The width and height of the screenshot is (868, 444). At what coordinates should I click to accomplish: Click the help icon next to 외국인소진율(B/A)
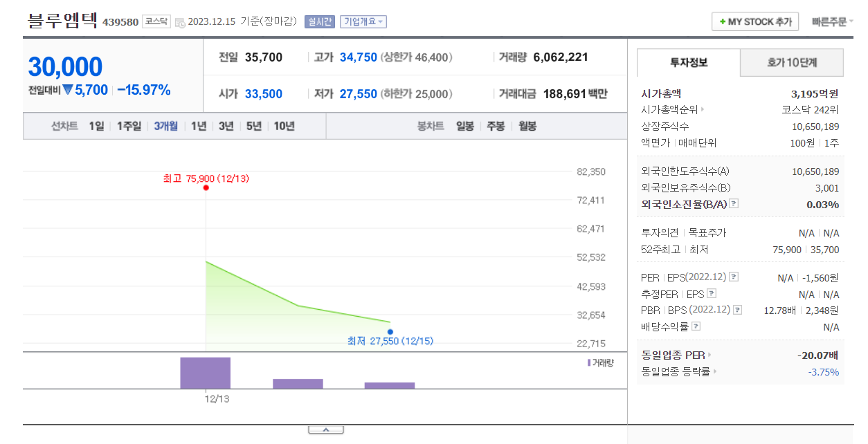[x=734, y=204]
